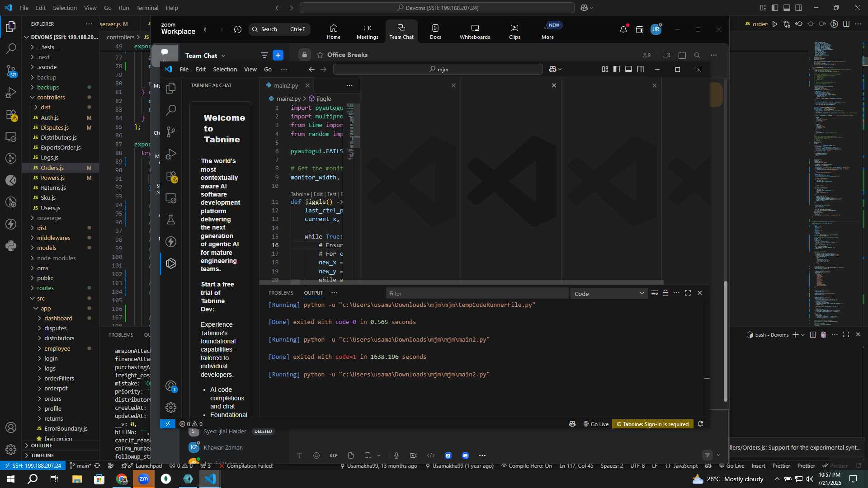868x488 pixels.
Task: Open Team Chat header dropdown
Action: [223, 56]
